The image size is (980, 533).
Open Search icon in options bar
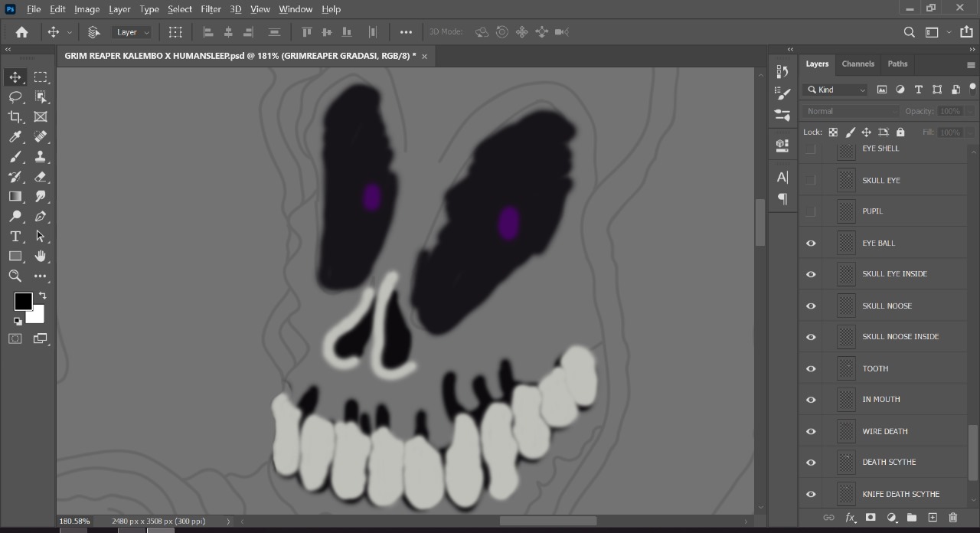909,32
